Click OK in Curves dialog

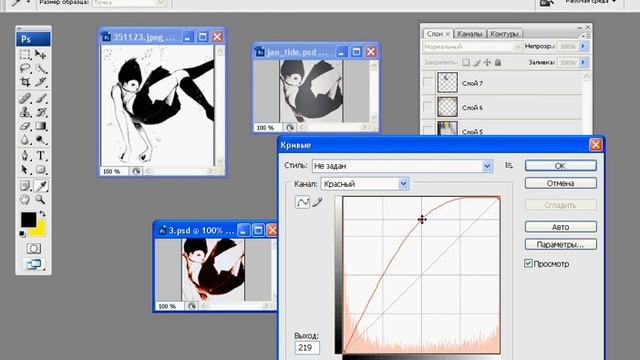[560, 165]
